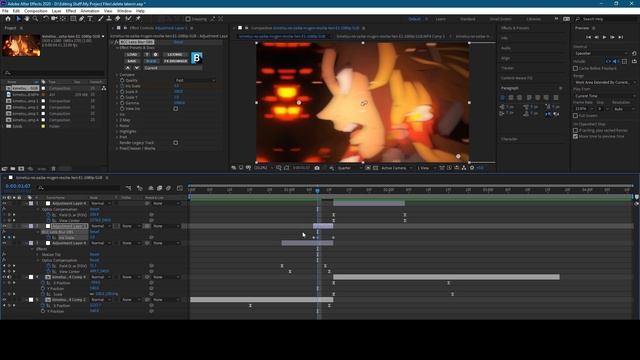Viewport: 640px width, 360px height.
Task: Uncheck 'Move time to preview time'
Action: (x=576, y=136)
